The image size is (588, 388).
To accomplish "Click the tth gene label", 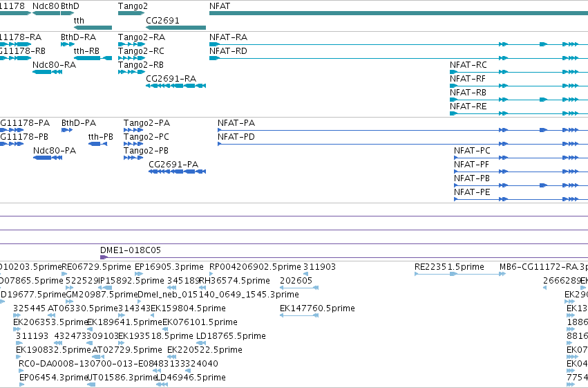I will (79, 20).
